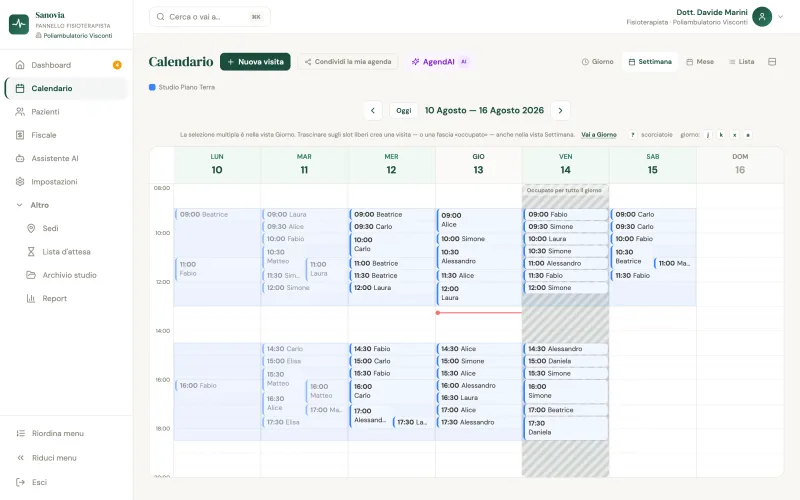
Task: Open Wednesday 12:00 Laura appointment
Action: 391,288
